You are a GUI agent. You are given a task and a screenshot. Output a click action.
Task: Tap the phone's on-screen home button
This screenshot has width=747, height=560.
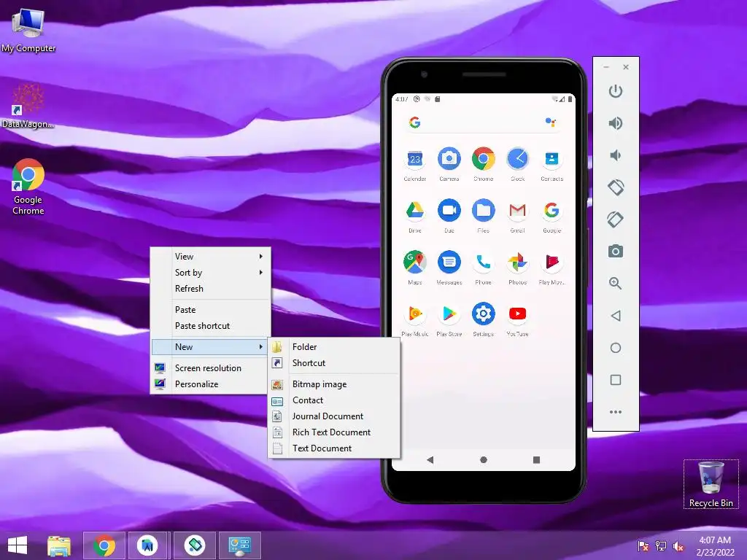(x=484, y=459)
